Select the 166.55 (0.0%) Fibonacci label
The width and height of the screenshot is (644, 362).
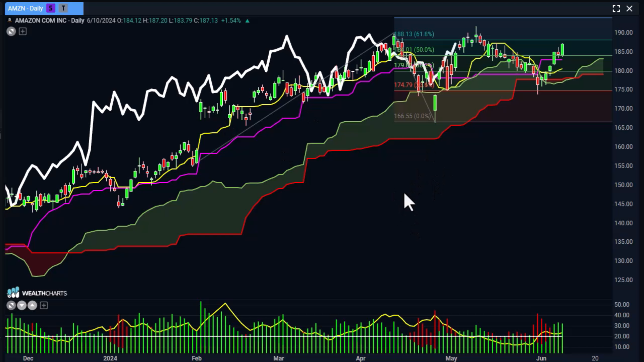tap(412, 116)
